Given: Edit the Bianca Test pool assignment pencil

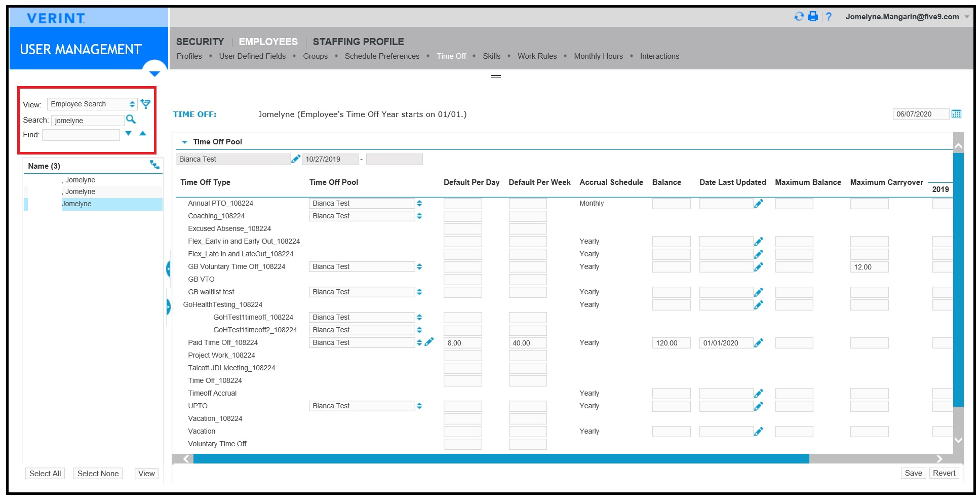Looking at the screenshot, I should (296, 159).
